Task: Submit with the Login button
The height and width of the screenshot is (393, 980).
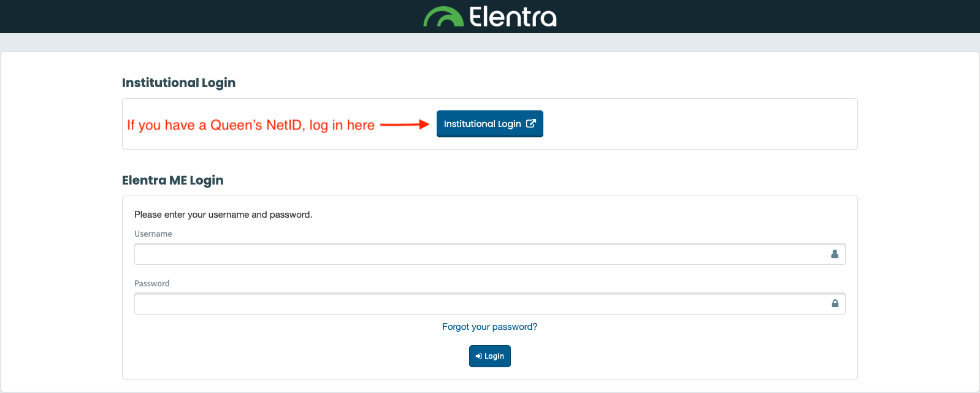Action: coord(490,356)
